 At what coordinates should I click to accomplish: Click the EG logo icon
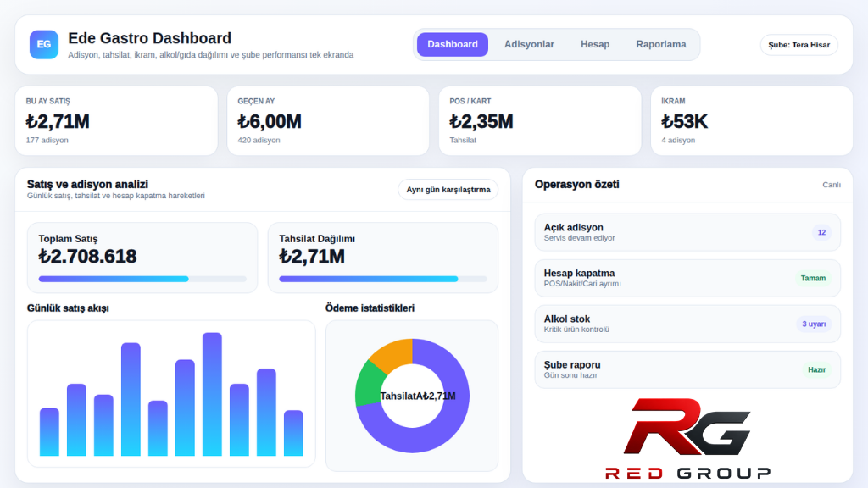pos(44,45)
